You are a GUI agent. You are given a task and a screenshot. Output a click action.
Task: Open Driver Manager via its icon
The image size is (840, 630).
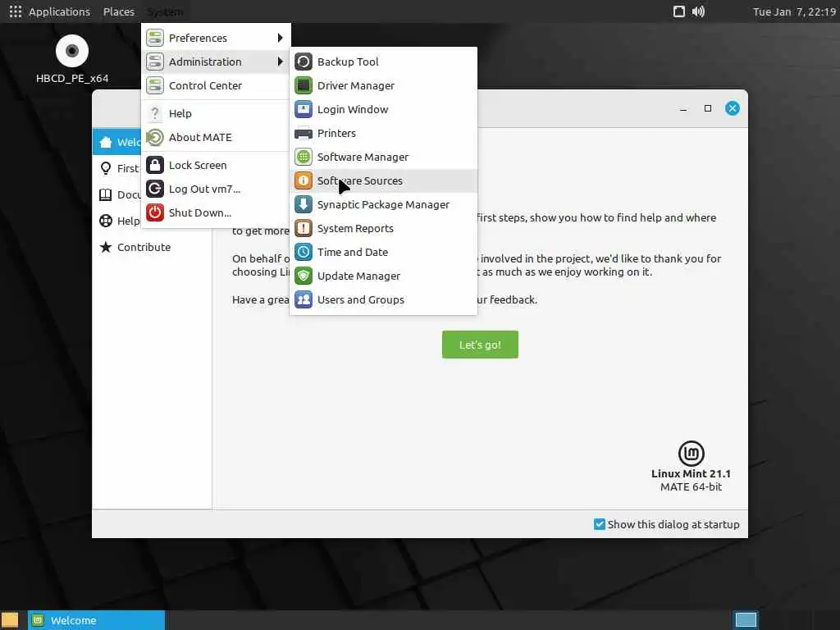point(304,85)
